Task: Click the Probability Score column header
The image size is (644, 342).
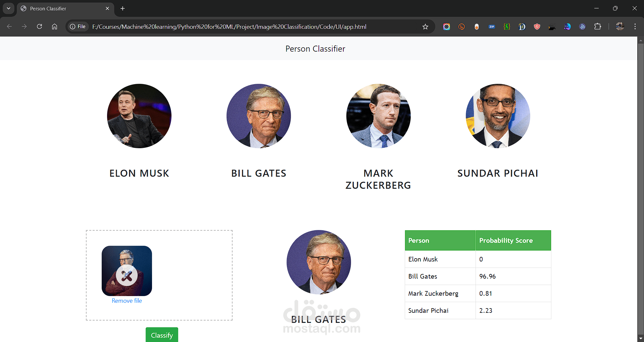Action: 513,240
